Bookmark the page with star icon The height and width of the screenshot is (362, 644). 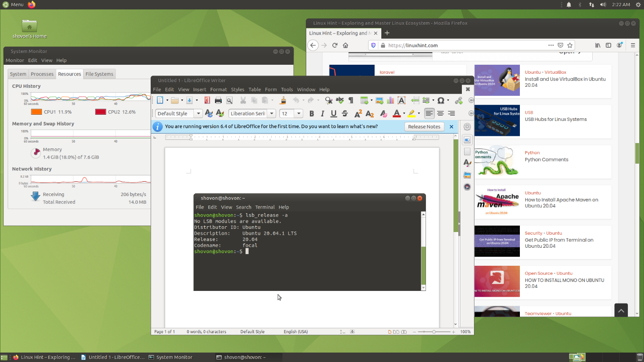click(x=570, y=45)
